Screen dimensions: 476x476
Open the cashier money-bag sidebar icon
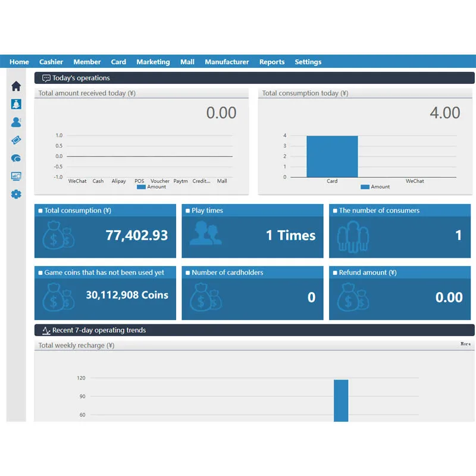16,104
